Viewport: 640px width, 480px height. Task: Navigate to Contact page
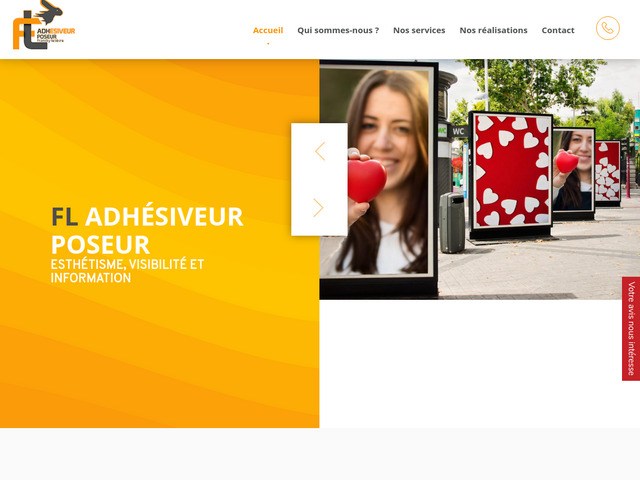point(558,30)
